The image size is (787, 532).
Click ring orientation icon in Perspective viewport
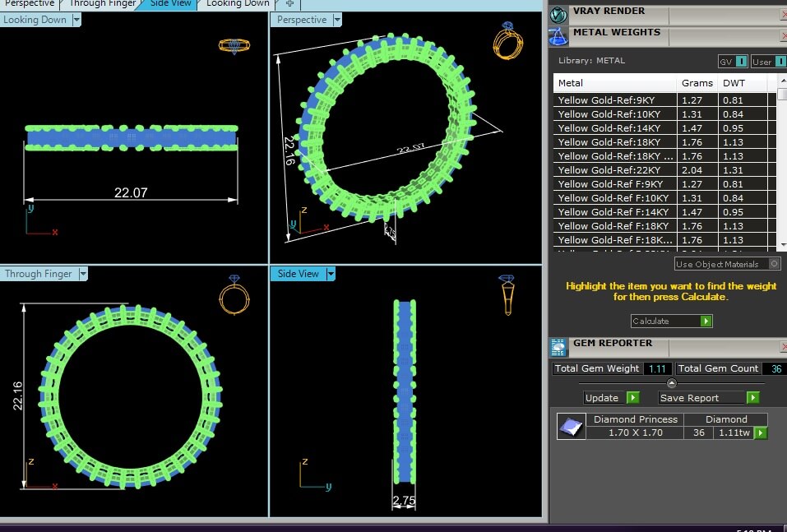(506, 41)
